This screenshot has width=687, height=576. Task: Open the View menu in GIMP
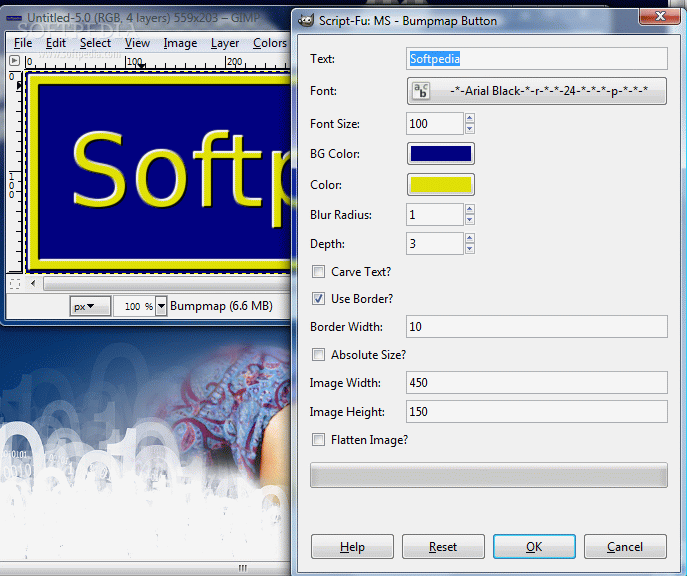click(x=137, y=43)
